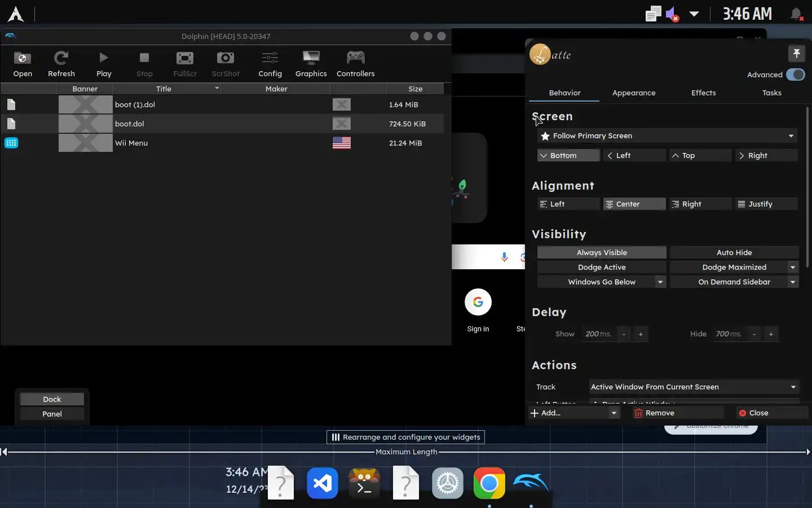Click Panel type button
The image size is (812, 508).
point(52,414)
